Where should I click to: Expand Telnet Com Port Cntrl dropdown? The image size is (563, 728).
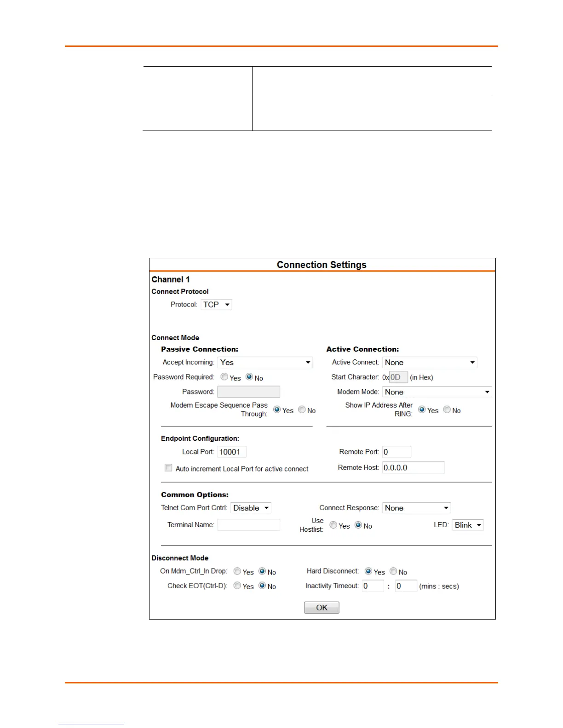coord(251,508)
